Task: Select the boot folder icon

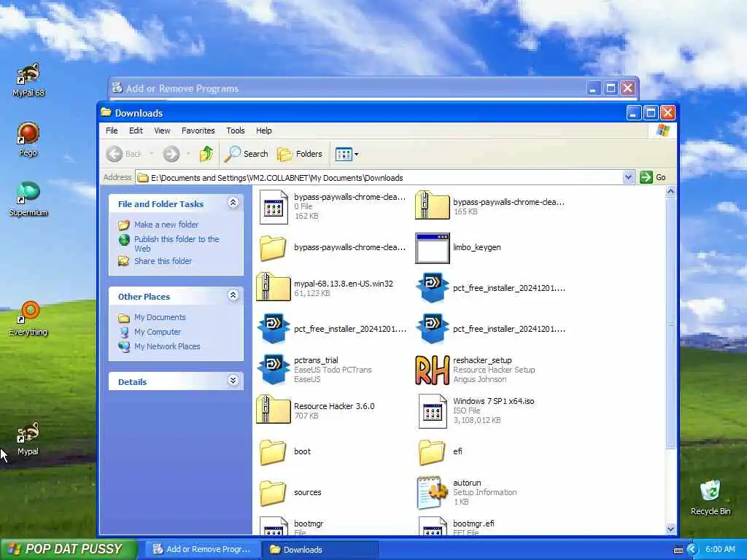Action: point(273,452)
